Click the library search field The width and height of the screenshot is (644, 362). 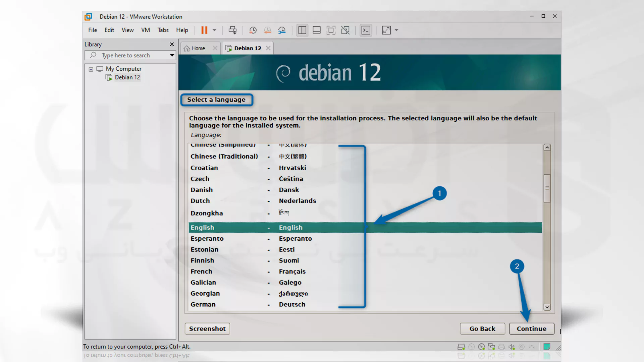pos(131,55)
